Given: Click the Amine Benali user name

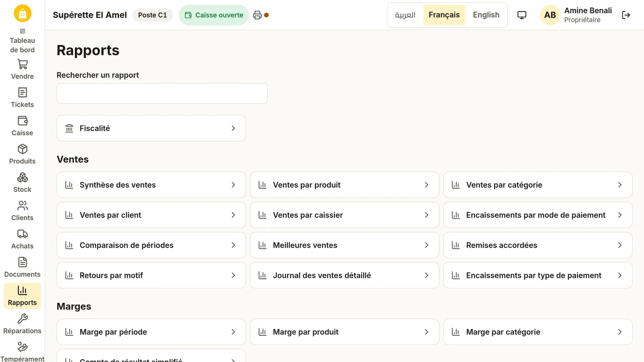Looking at the screenshot, I should click(588, 11).
